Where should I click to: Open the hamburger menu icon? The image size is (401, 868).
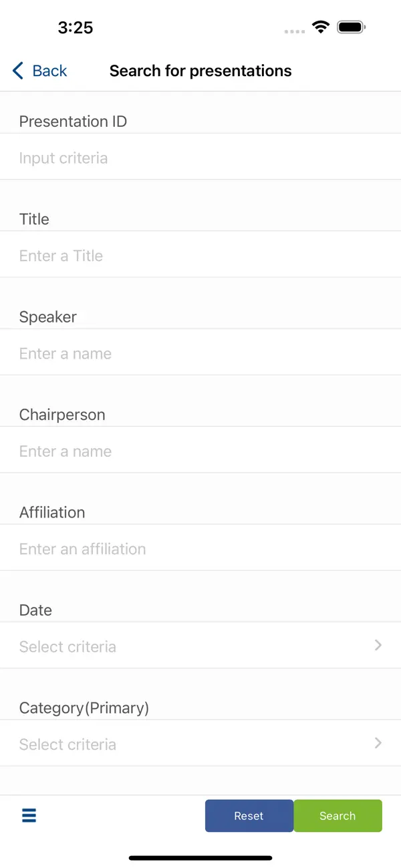click(x=29, y=815)
